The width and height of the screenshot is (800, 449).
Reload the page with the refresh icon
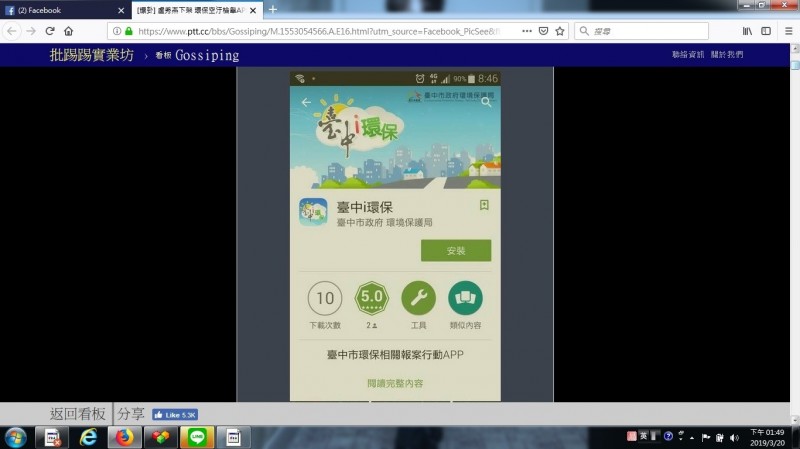pyautogui.click(x=49, y=31)
